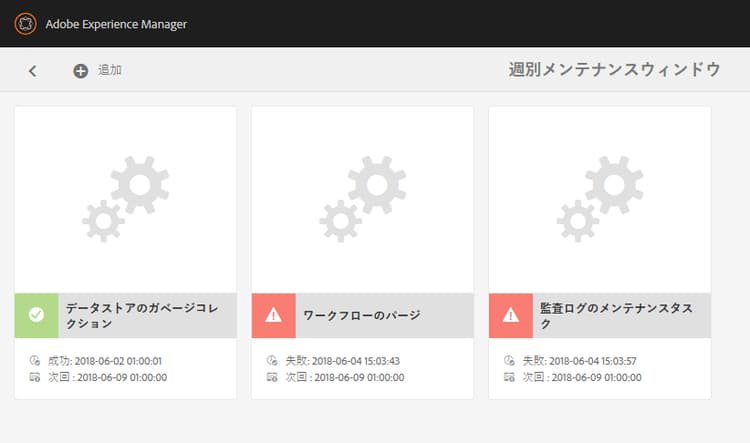Click the red warning icon for 監査ログのメンテナンスタスク
This screenshot has width=750, height=443.
pos(511,315)
